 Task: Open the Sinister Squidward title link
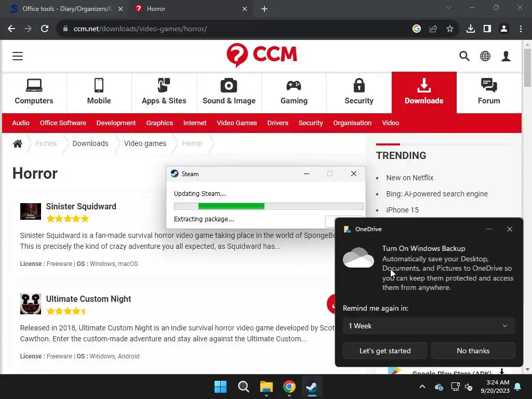(x=81, y=206)
